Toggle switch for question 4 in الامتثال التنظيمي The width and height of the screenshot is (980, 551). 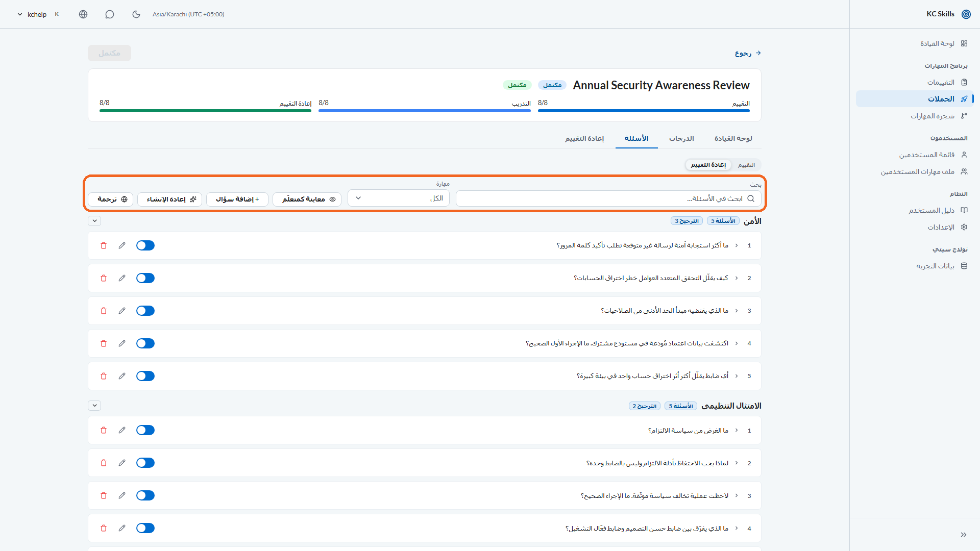click(145, 528)
